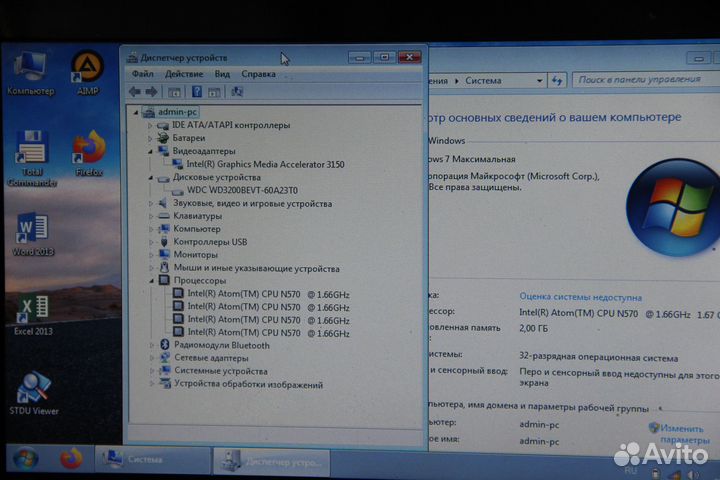Image resolution: width=720 pixels, height=480 pixels.
Task: Close the Диспетчер устройств window
Action: click(x=409, y=57)
